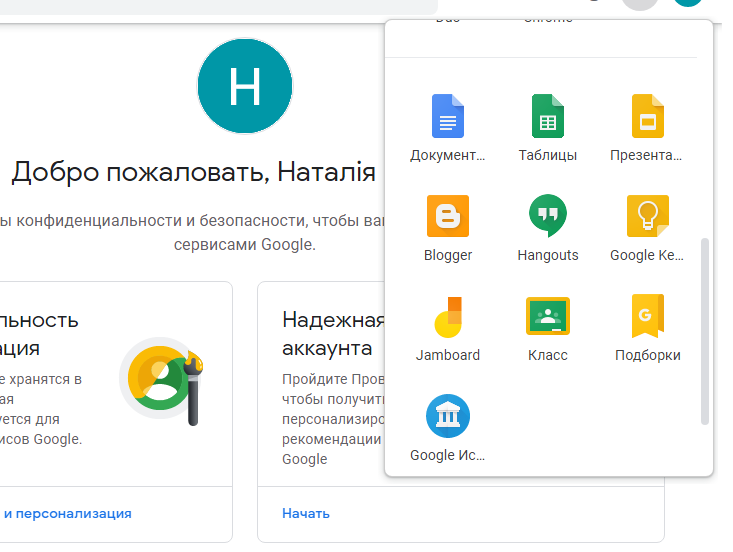Image resolution: width=733 pixels, height=552 pixels.
Task: Open Google Slides (Презентации) app icon
Action: click(x=647, y=116)
